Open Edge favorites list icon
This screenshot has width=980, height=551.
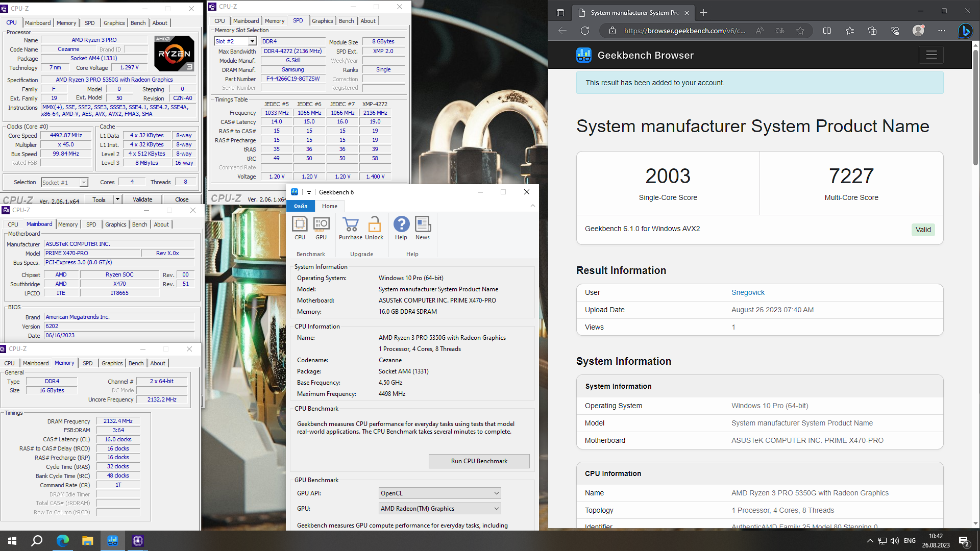850,31
